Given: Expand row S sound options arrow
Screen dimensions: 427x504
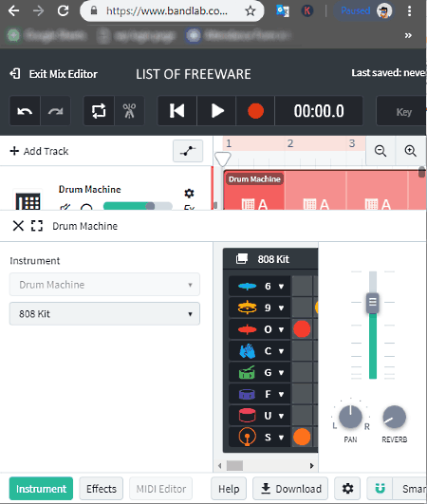Looking at the screenshot, I should click(x=282, y=438).
